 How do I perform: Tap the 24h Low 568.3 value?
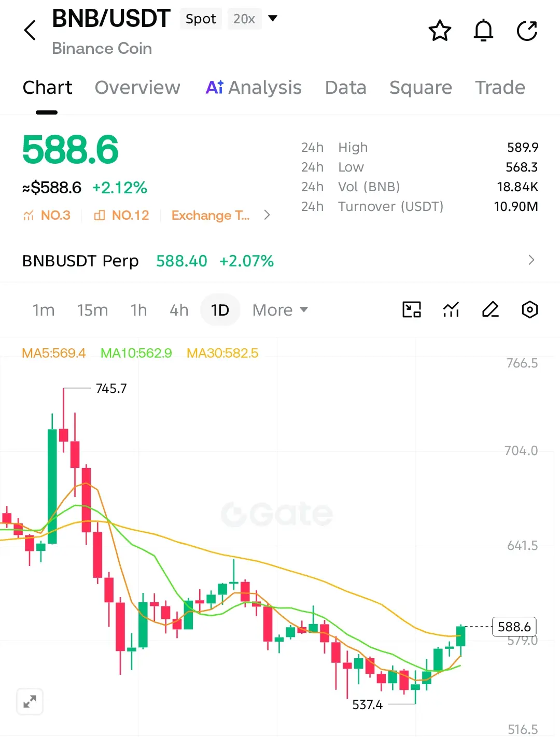(522, 167)
